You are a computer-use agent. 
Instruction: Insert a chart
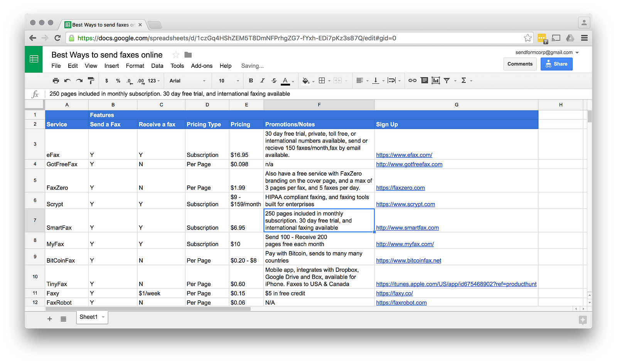pos(436,81)
